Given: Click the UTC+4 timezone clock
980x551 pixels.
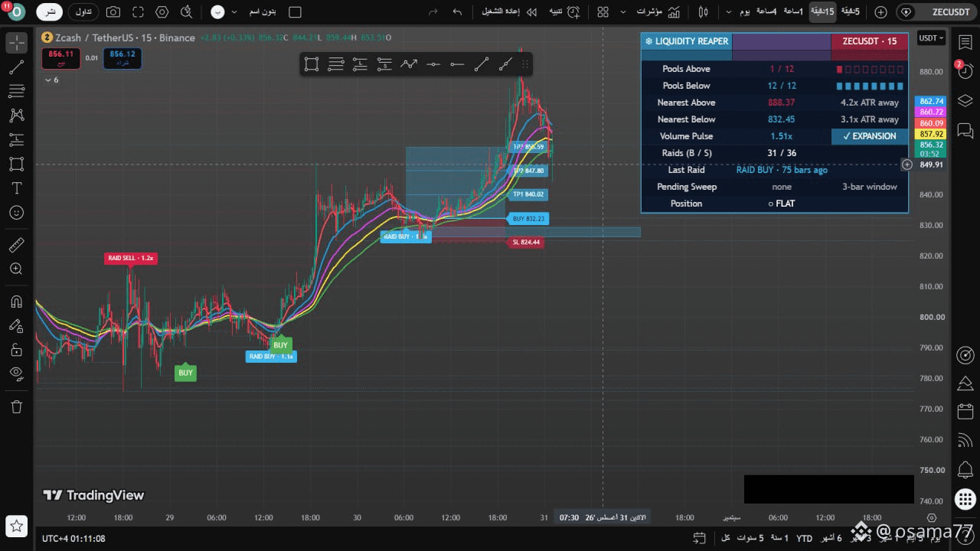Looking at the screenshot, I should (x=73, y=539).
